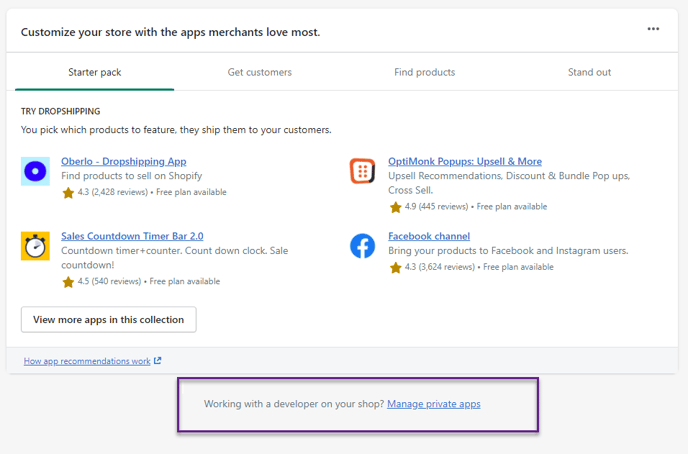Click external link icon beside app recommendations

158,361
